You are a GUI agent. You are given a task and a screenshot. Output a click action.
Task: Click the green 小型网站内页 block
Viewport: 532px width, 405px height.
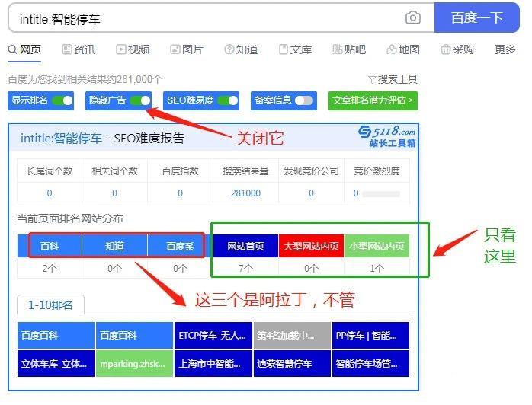(377, 246)
